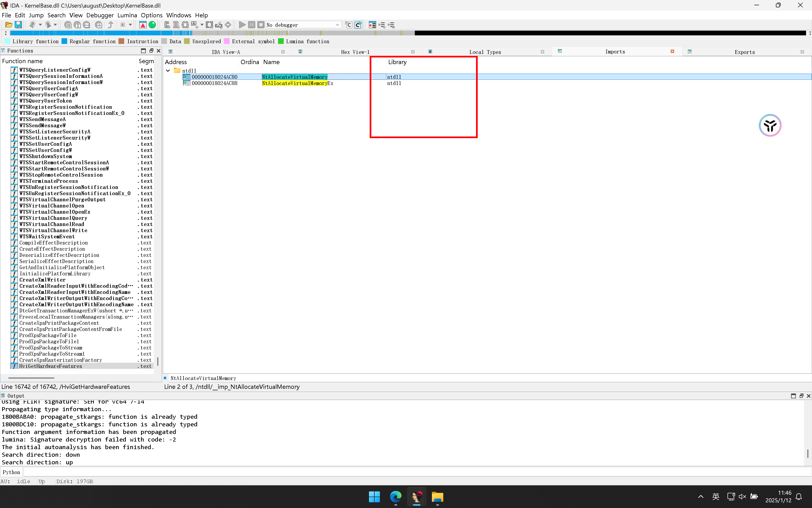Open the No debugger dropdown
Image resolution: width=812 pixels, height=508 pixels.
337,25
